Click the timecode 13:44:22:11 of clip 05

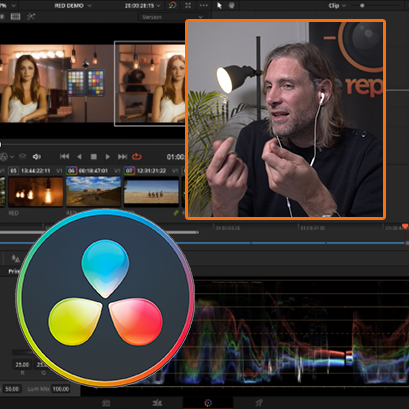36,171
